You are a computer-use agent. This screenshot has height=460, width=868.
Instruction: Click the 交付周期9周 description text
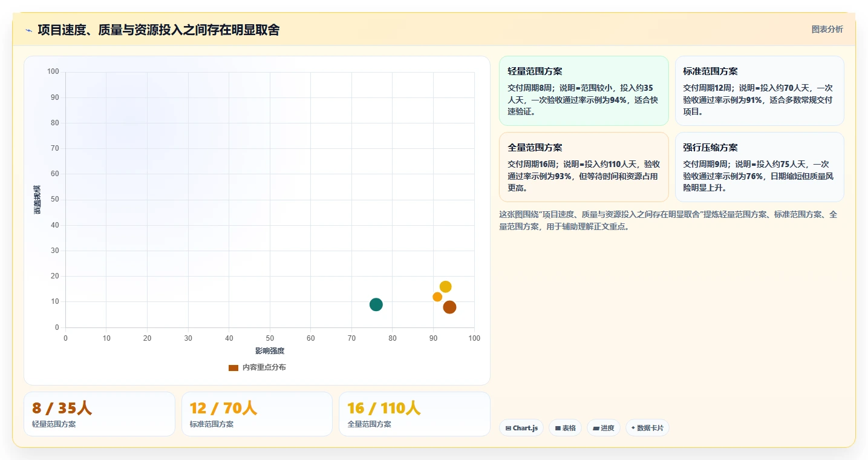[x=759, y=176]
